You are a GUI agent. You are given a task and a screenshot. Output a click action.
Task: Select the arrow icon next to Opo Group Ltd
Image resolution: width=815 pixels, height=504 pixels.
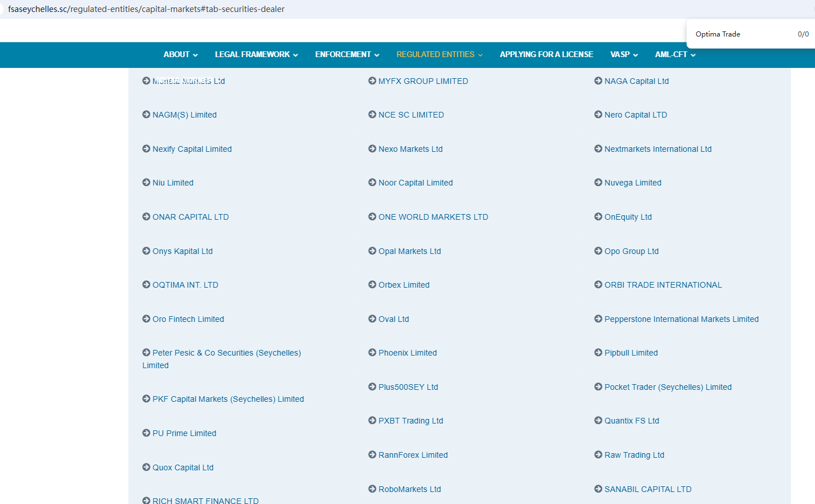coord(598,251)
